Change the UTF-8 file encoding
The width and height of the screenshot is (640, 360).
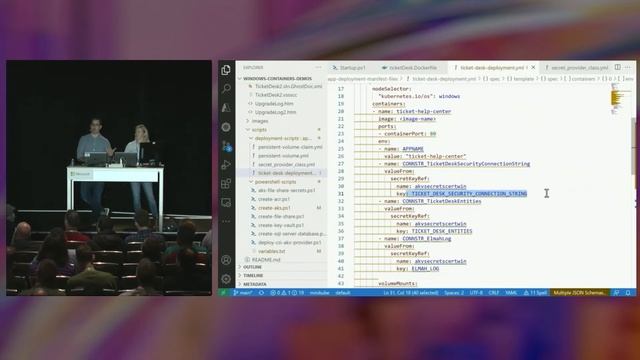(x=476, y=293)
